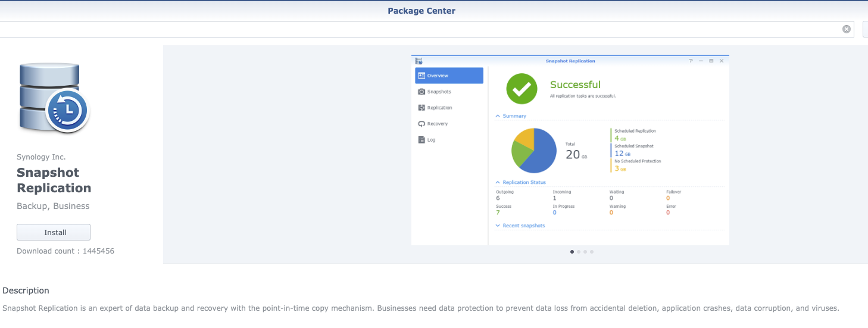Show the last preview carousel dot
The image size is (868, 328).
pos(592,252)
